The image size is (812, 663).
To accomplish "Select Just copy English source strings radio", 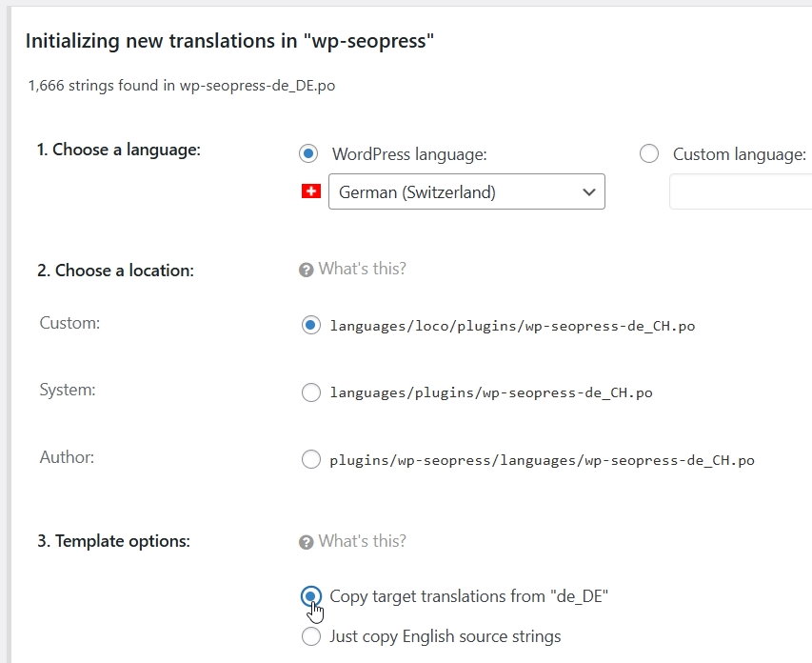I will (310, 636).
